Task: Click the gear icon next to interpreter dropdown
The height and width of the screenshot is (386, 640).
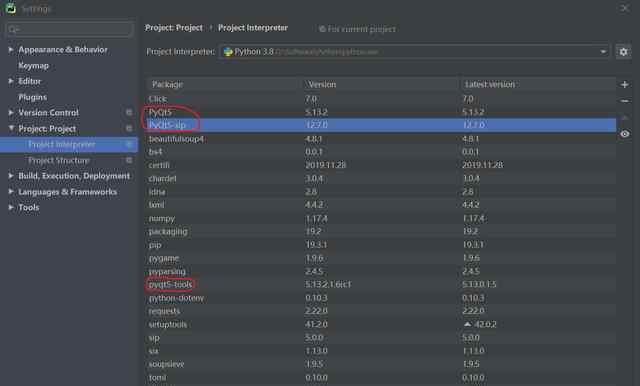Action: point(623,52)
